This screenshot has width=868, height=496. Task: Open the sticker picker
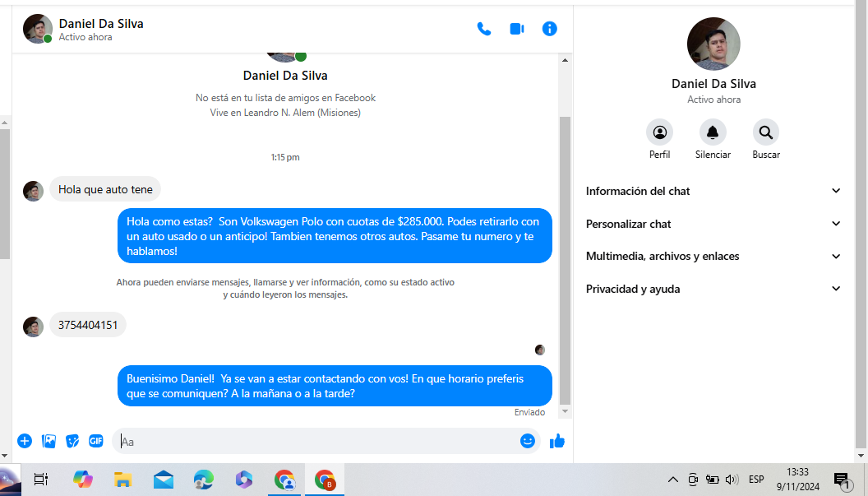point(72,441)
